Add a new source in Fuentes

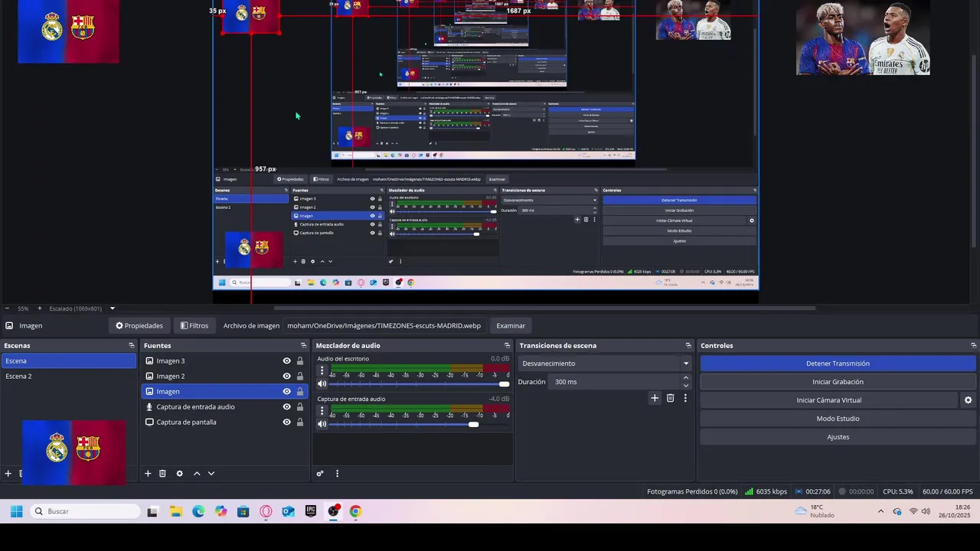pos(148,474)
